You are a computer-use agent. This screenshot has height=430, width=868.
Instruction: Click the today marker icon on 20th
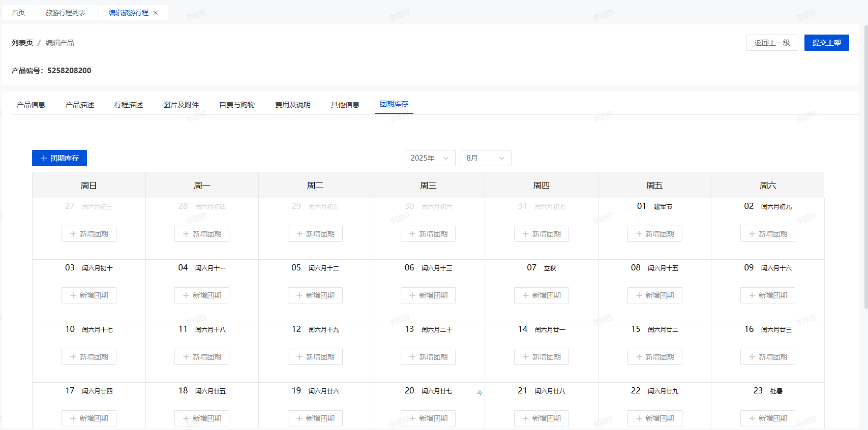pos(480,393)
